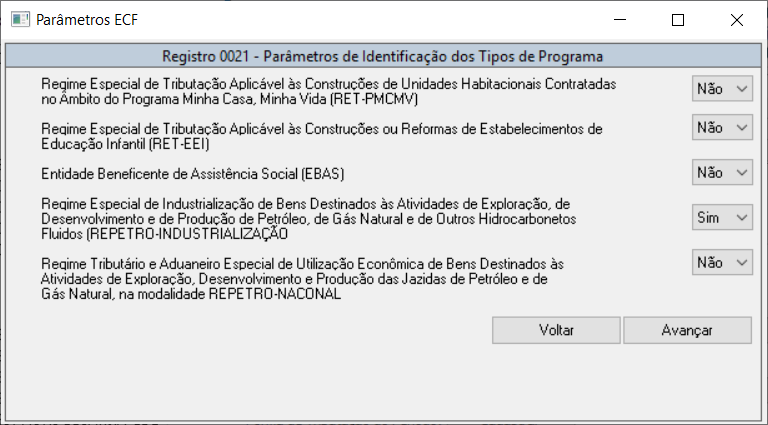
Task: Maximize the Parâmetros ECF dialog
Action: [678, 20]
